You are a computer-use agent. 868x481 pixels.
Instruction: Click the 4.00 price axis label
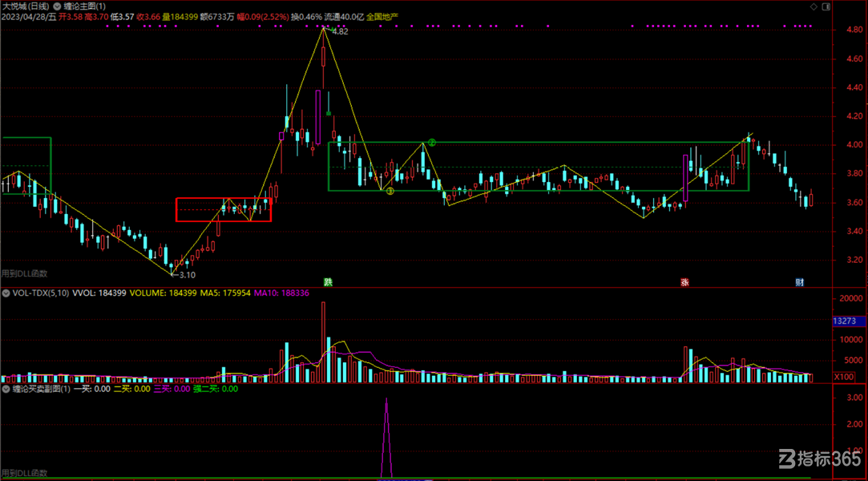click(x=854, y=145)
